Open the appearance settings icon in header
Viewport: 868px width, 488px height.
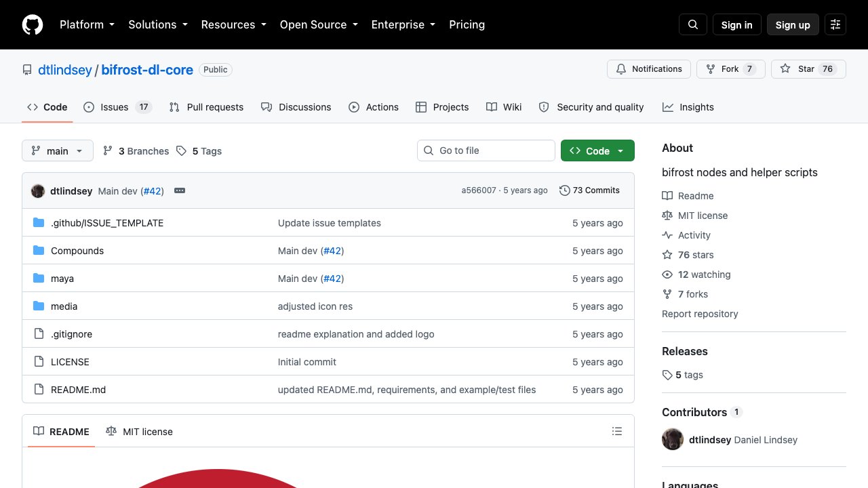point(835,24)
